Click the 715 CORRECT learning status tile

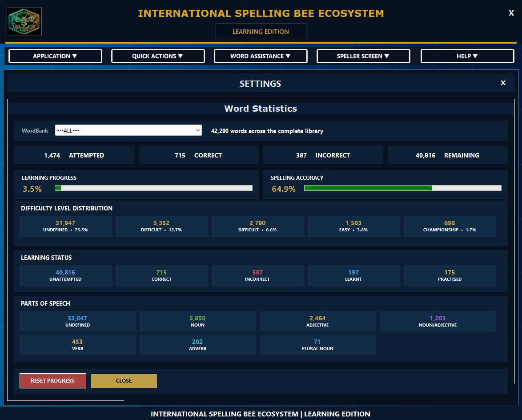pyautogui.click(x=161, y=276)
